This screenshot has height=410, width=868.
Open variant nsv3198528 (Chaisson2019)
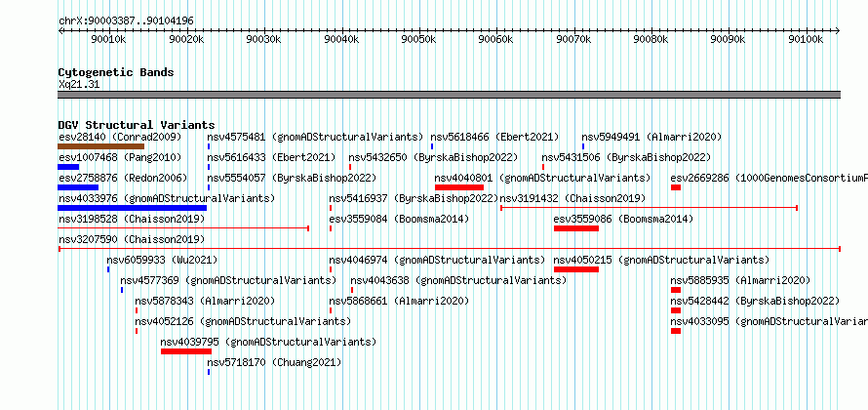(132, 219)
